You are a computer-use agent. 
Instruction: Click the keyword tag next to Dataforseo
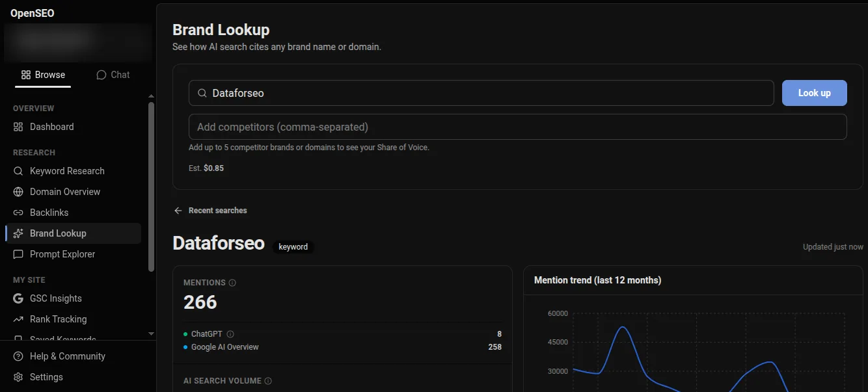[293, 247]
